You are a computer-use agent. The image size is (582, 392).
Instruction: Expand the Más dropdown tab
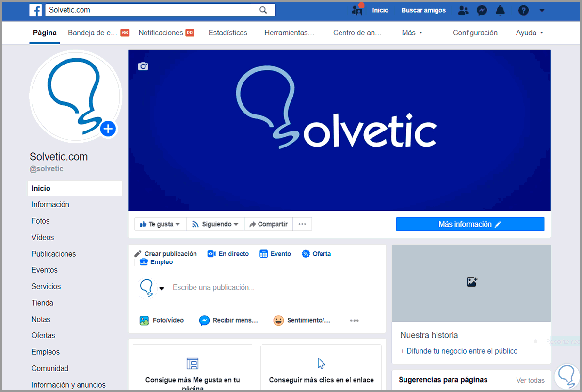click(x=412, y=33)
